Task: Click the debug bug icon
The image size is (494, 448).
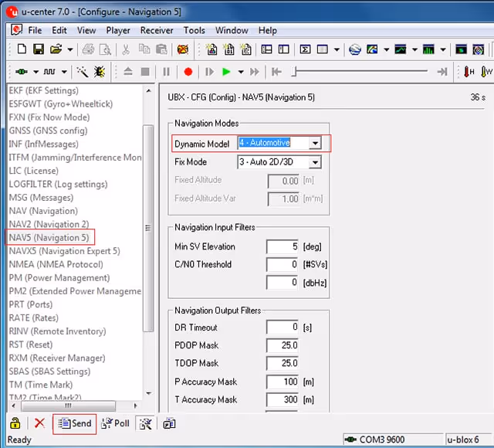Action: (100, 72)
